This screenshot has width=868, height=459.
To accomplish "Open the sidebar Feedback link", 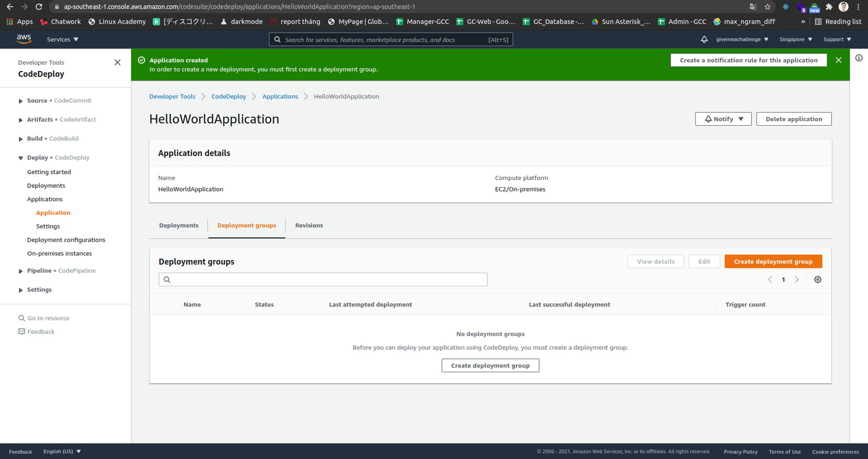I will (36, 332).
